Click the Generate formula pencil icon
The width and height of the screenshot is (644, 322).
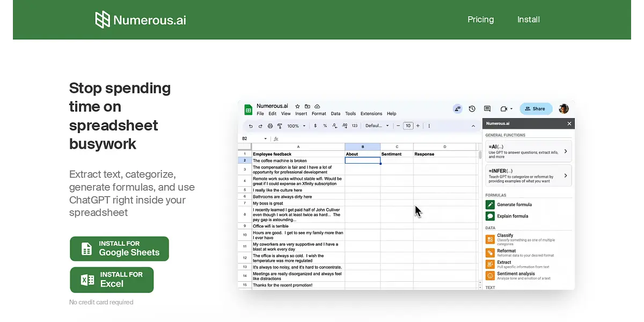[x=490, y=204]
